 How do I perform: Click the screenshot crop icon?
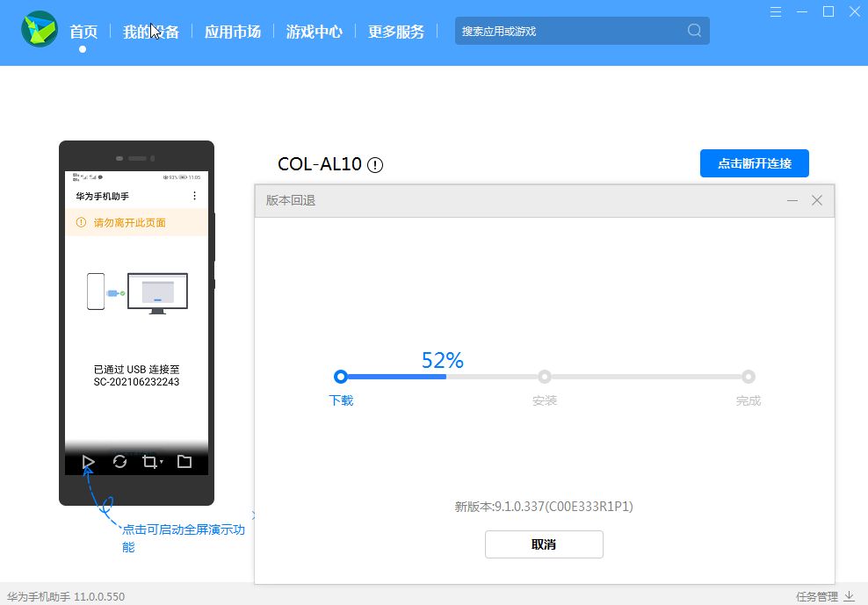[x=149, y=462]
